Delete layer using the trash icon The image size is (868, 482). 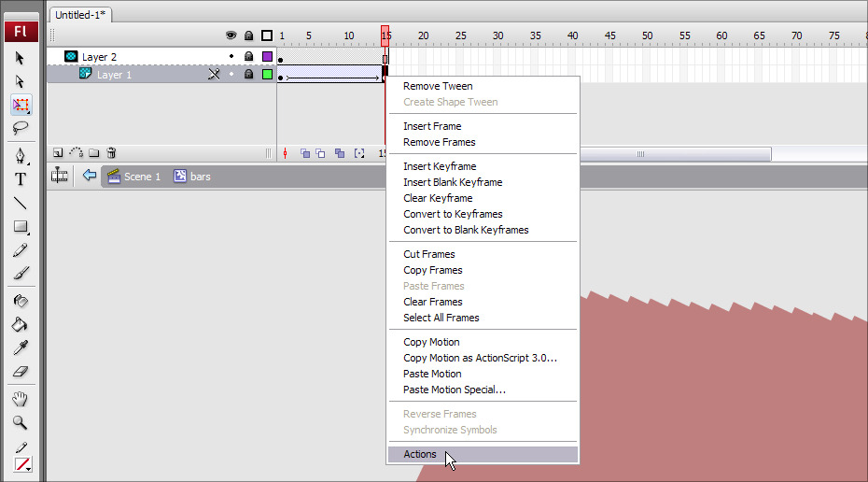111,152
